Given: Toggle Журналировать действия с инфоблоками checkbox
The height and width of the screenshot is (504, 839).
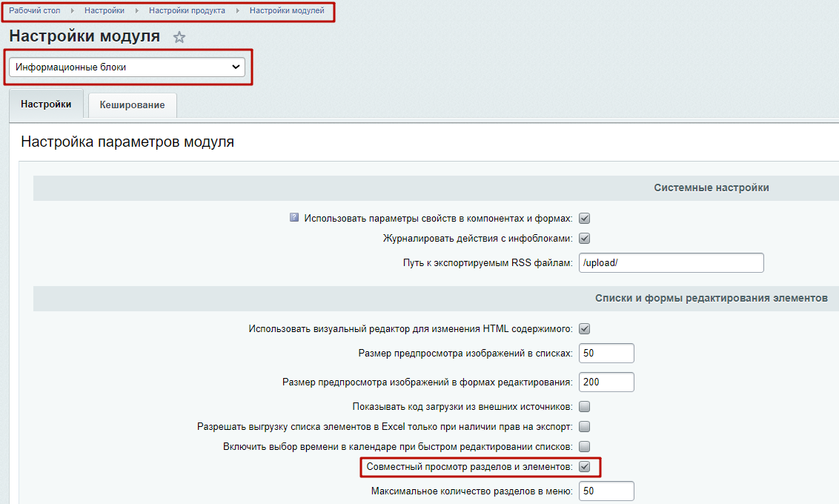Looking at the screenshot, I should [584, 239].
